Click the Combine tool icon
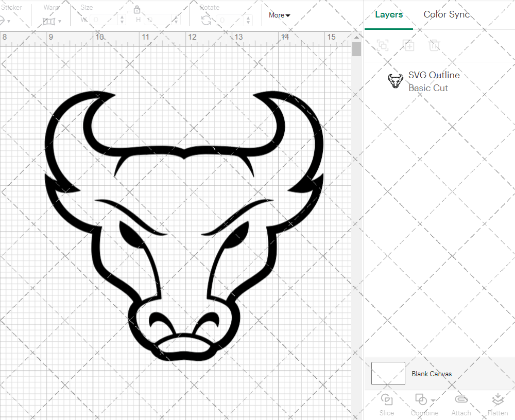The image size is (515, 420). click(x=422, y=400)
